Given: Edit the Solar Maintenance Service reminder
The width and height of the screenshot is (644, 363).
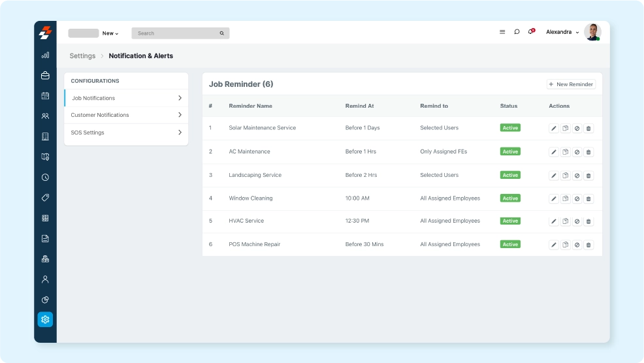Looking at the screenshot, I should pyautogui.click(x=554, y=129).
